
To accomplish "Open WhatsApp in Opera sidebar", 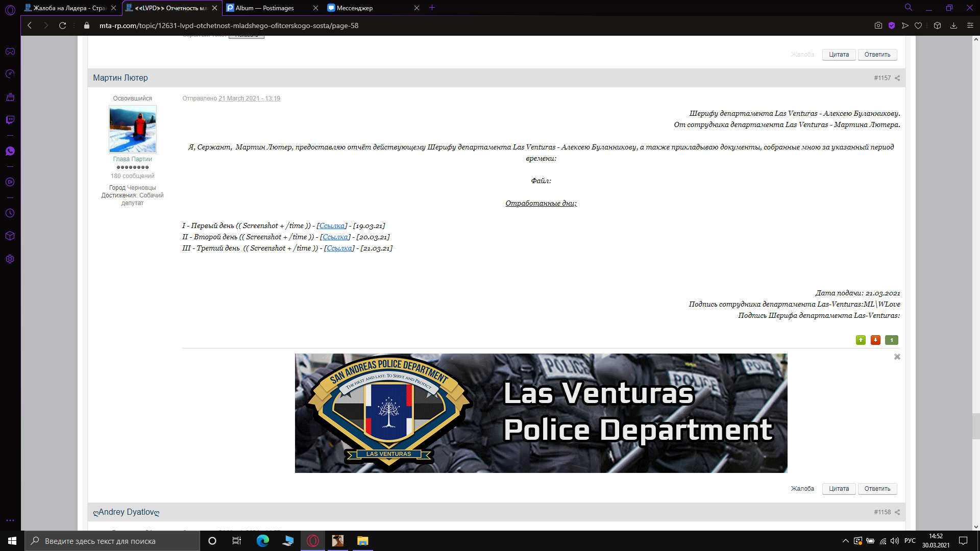I will click(10, 151).
